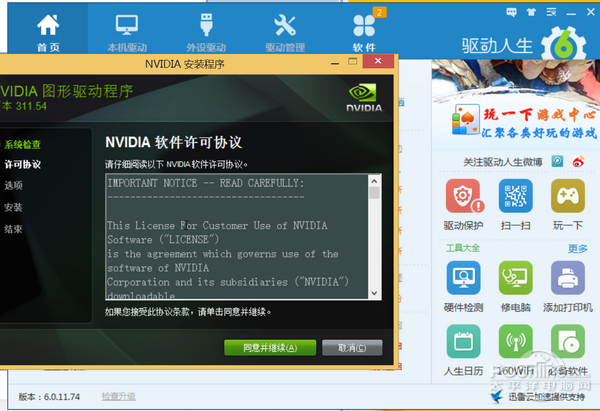This screenshot has height=411, width=600.
Task: Click scroll down arrow in license text box
Action: (374, 293)
